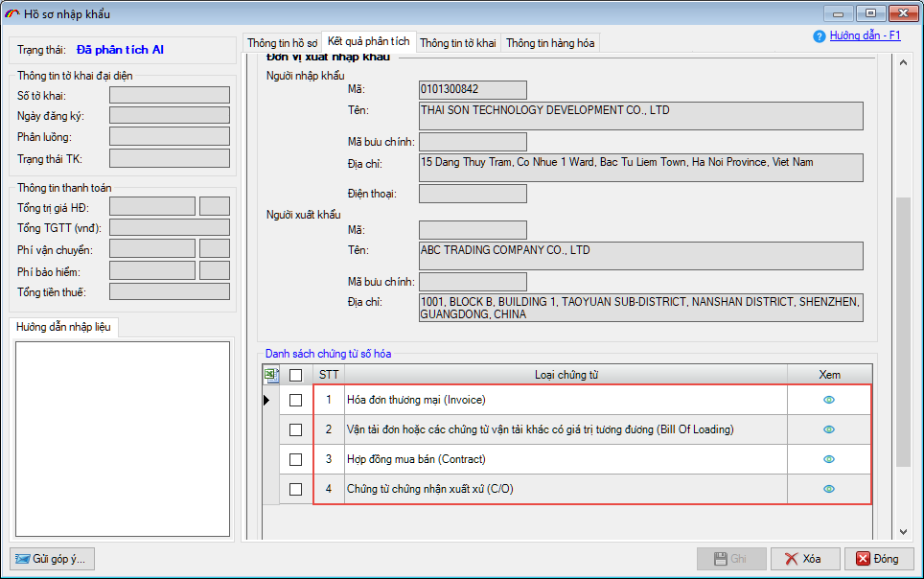Click the Gửi góp ý feedback button
Screen dimensions: 924x579
pyautogui.click(x=52, y=559)
